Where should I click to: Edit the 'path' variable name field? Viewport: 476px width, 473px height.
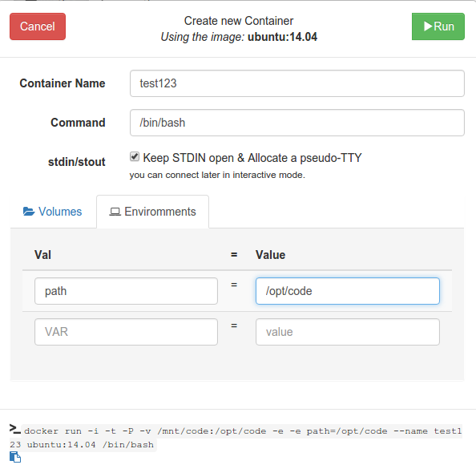(126, 291)
